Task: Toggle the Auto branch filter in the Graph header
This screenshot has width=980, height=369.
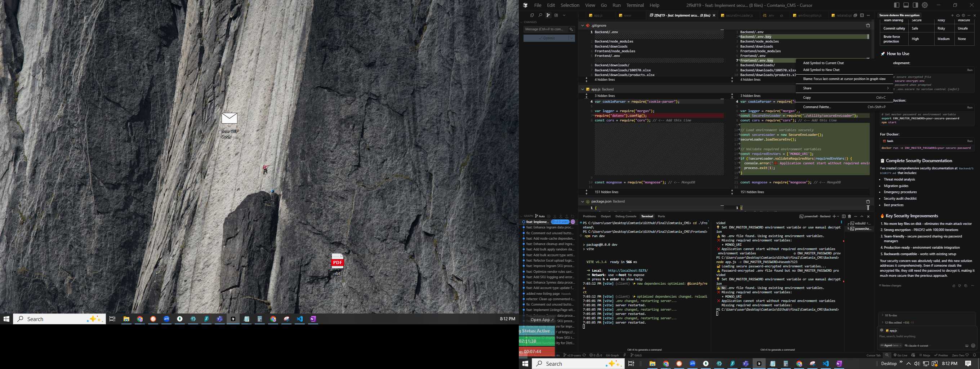Action: click(x=540, y=216)
